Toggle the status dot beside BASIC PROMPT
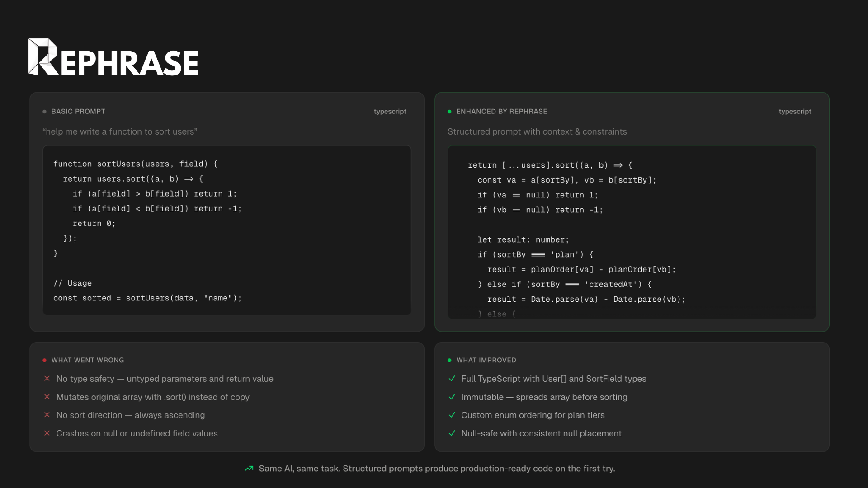 click(x=44, y=111)
